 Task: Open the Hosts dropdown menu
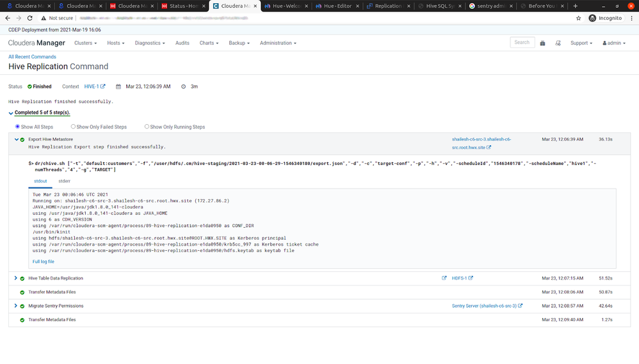coord(116,43)
